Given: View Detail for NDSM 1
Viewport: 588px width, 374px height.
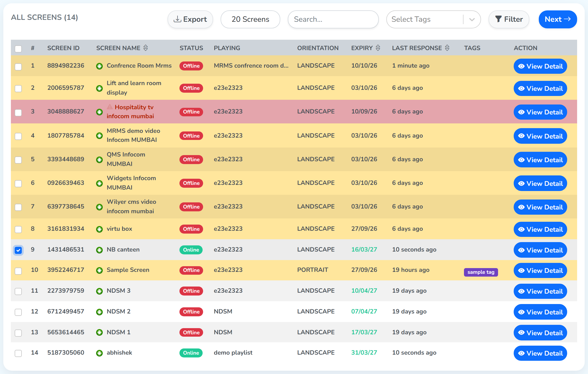Looking at the screenshot, I should coord(540,333).
